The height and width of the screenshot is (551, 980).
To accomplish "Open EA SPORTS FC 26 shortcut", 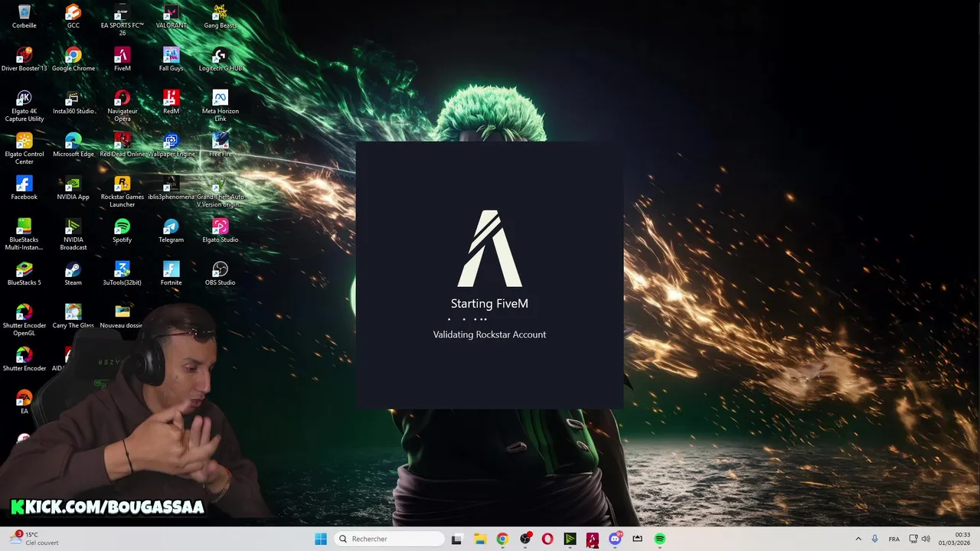I will (x=122, y=20).
